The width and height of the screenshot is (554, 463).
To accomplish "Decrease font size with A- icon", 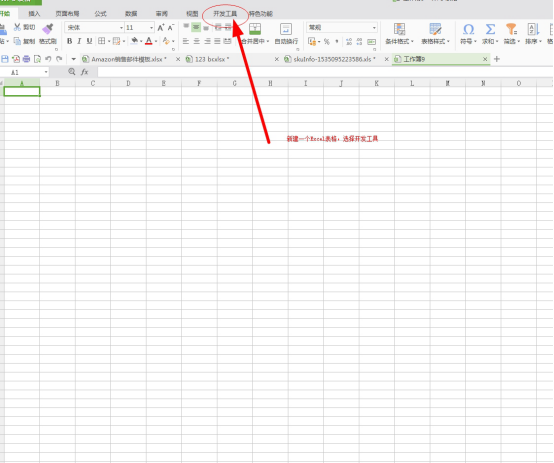I will click(171, 27).
